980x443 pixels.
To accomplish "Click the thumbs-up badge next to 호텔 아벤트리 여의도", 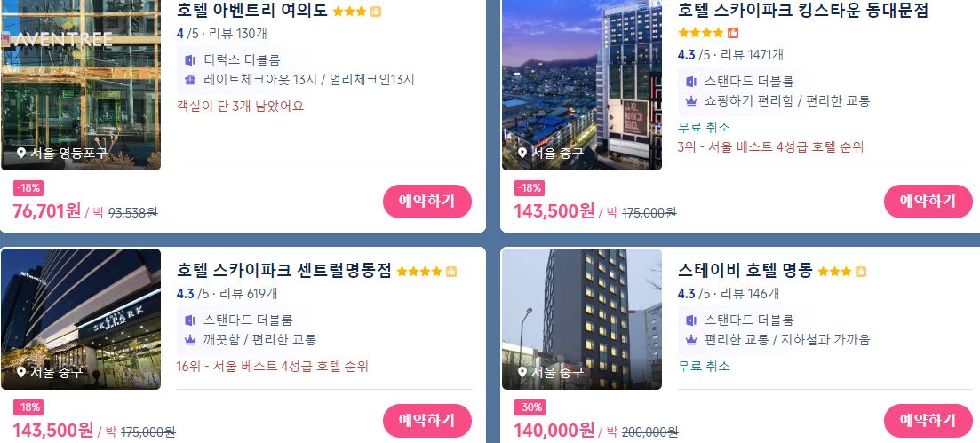I will tap(376, 12).
